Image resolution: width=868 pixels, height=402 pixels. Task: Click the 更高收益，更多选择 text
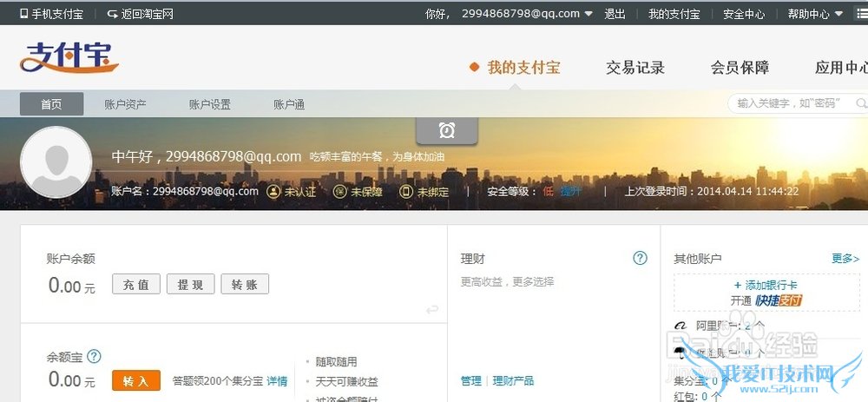pos(507,282)
